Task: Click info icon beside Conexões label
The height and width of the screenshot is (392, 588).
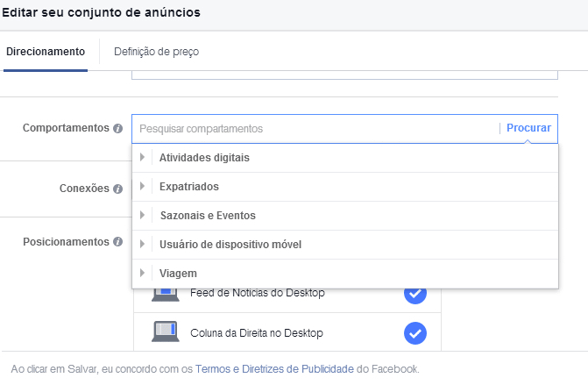Action: (117, 189)
